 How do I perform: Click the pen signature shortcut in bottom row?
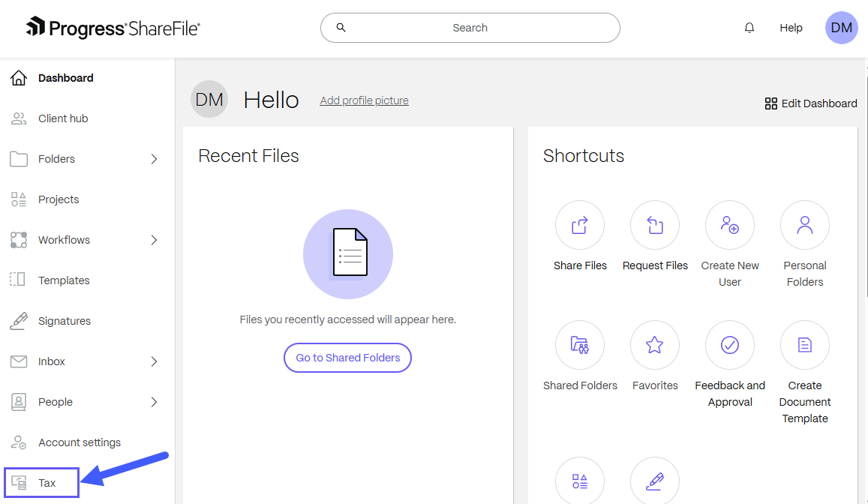(655, 481)
